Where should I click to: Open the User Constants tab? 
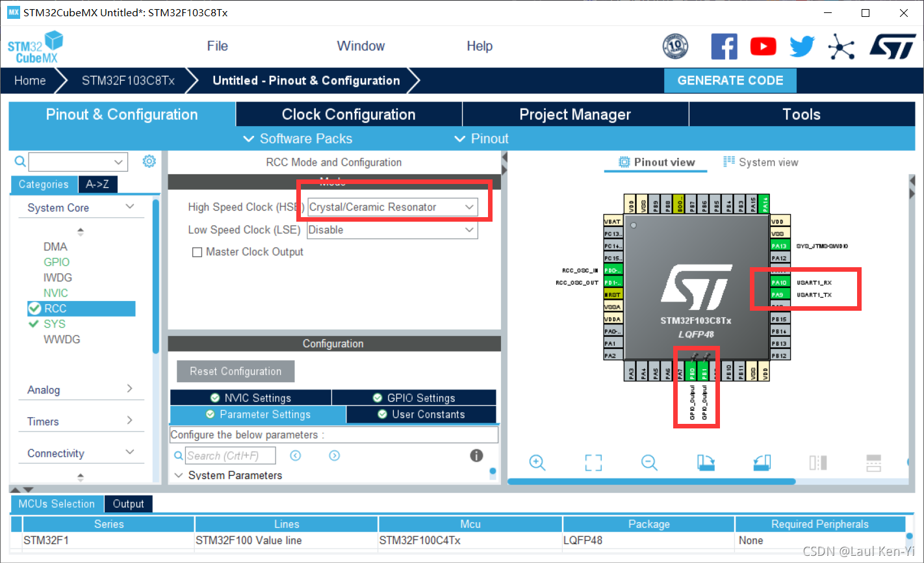421,414
